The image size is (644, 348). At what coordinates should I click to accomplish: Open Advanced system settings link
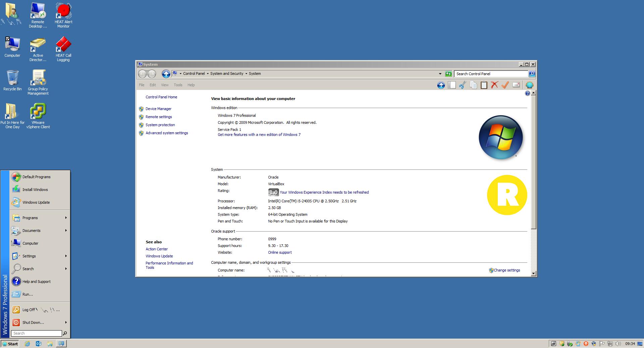[167, 133]
